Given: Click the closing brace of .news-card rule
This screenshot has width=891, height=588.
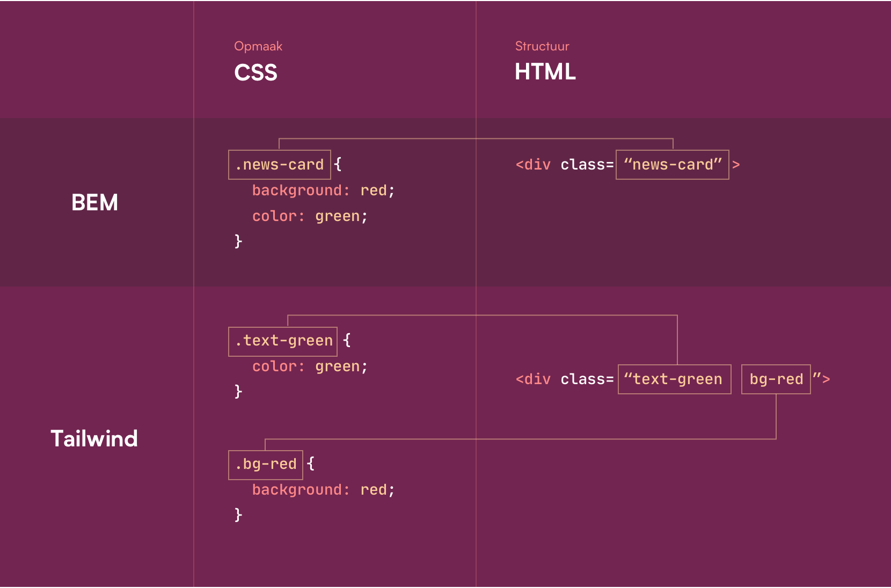Looking at the screenshot, I should pyautogui.click(x=238, y=241).
